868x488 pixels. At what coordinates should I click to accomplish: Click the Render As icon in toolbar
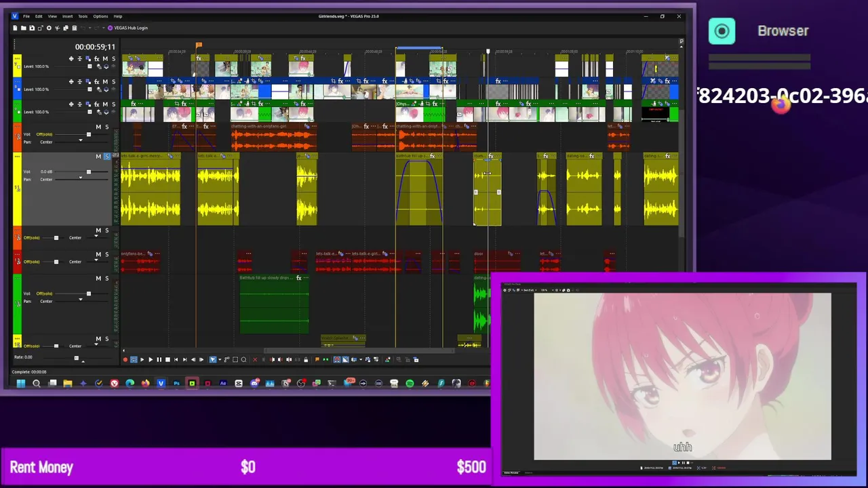click(x=40, y=28)
